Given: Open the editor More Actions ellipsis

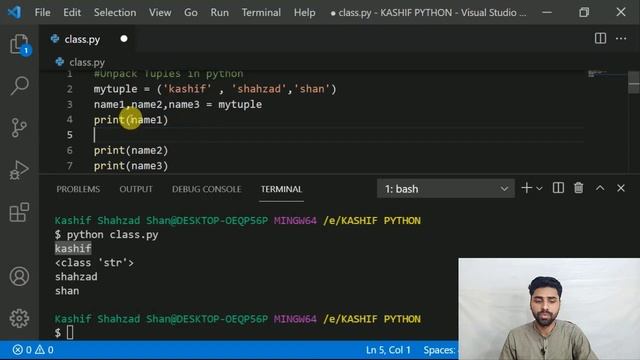Looking at the screenshot, I should click(621, 39).
